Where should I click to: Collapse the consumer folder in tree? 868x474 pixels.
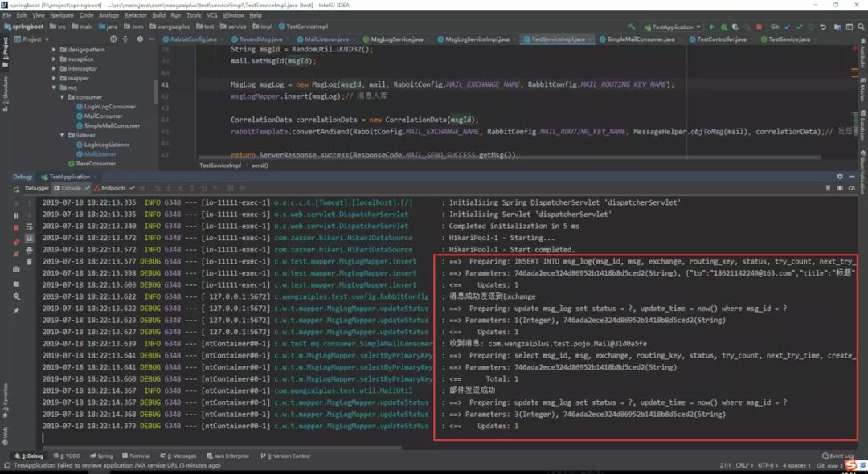click(62, 97)
